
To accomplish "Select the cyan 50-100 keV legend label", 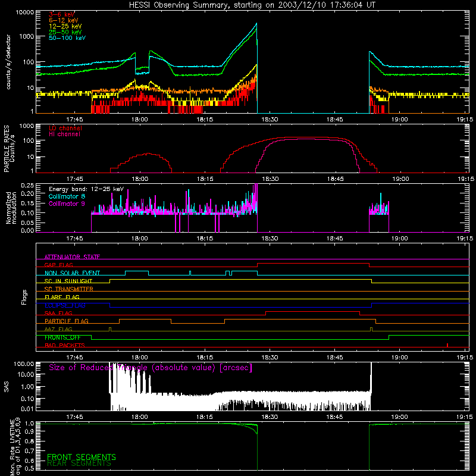I will point(67,37).
